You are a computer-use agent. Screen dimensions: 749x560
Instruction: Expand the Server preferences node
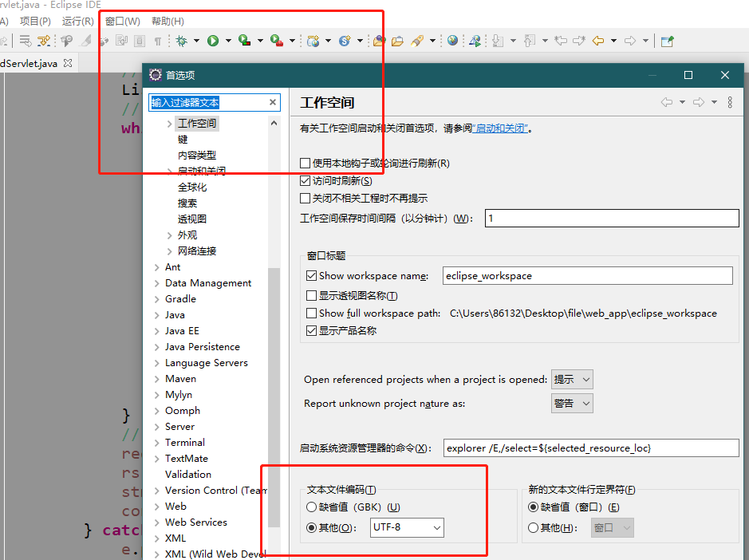pos(156,427)
